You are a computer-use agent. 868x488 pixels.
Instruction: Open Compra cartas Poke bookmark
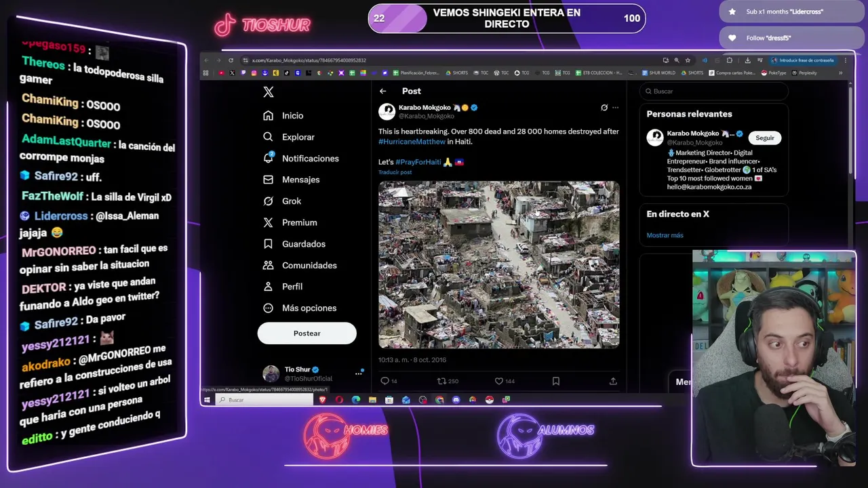tap(732, 73)
